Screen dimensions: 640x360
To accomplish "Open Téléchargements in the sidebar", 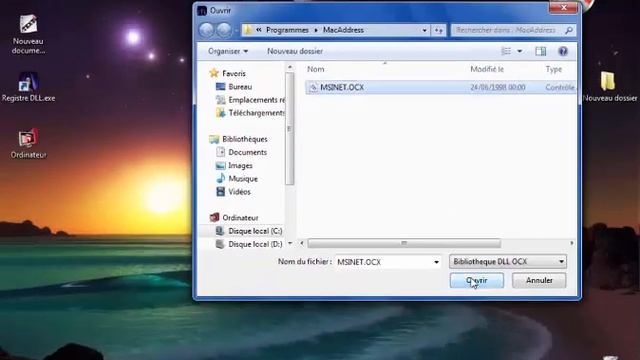I will (256, 113).
